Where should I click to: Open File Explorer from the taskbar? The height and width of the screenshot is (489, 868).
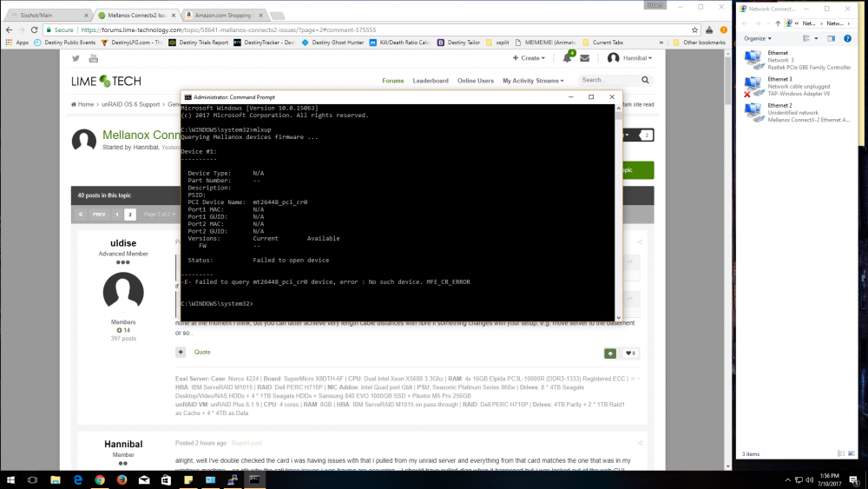(56, 480)
